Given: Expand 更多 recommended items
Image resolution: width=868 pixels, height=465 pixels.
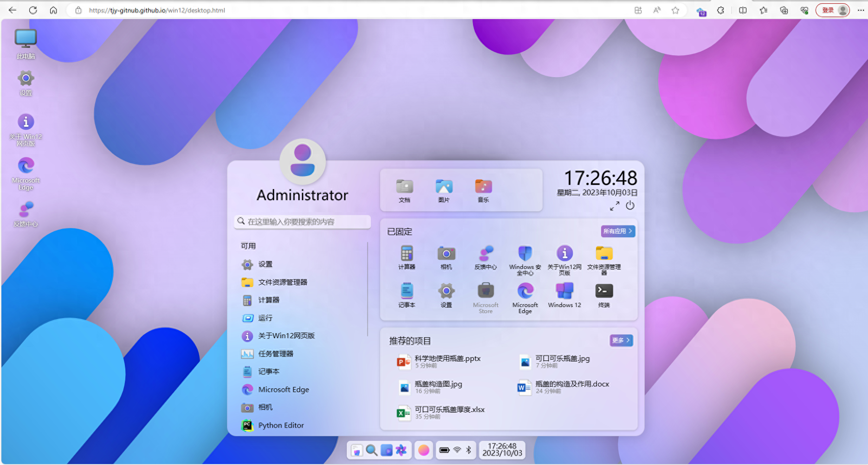Looking at the screenshot, I should (621, 341).
